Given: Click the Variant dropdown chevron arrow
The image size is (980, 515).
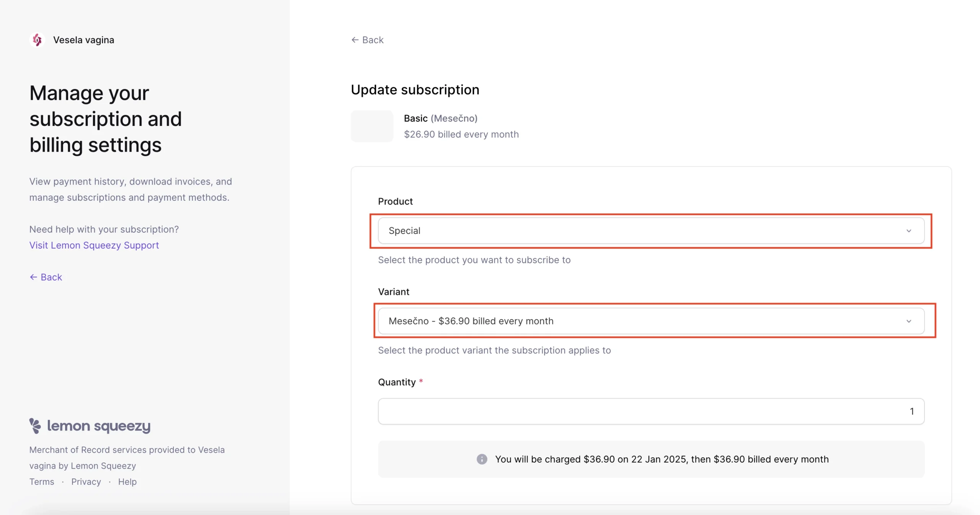Looking at the screenshot, I should click(x=909, y=321).
